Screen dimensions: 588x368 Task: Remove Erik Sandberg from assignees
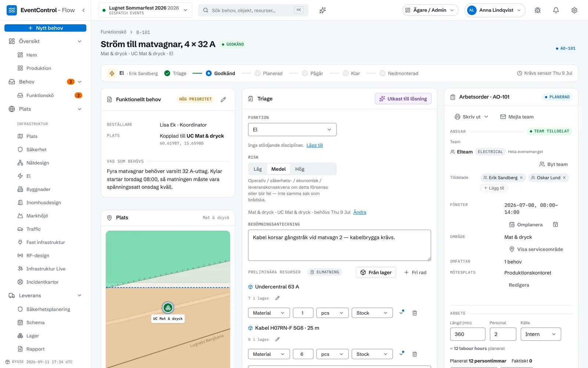(521, 178)
